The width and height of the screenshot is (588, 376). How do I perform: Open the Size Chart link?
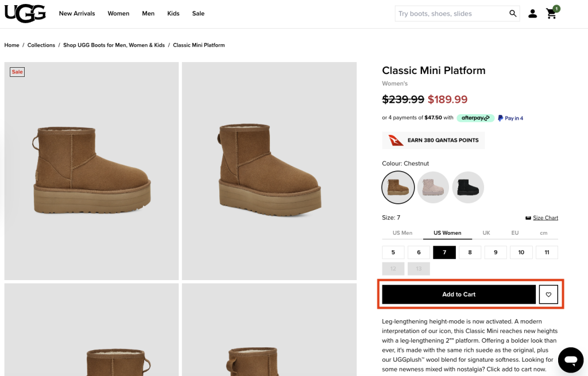[545, 218]
